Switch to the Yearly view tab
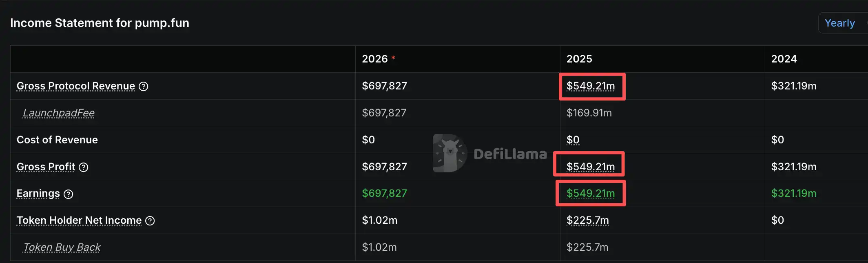This screenshot has height=263, width=868. (839, 23)
